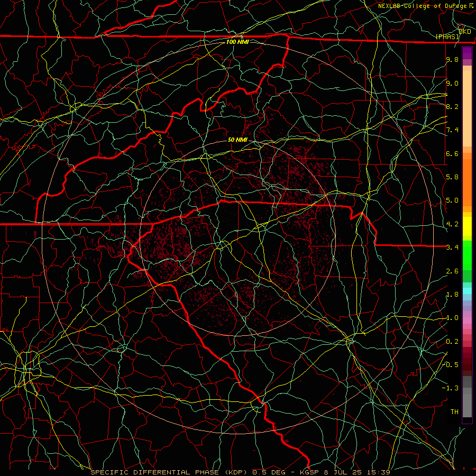The width and height of the screenshot is (476, 476).
Task: Click the "[PHAS]" label above the legend
Action: tap(447, 36)
